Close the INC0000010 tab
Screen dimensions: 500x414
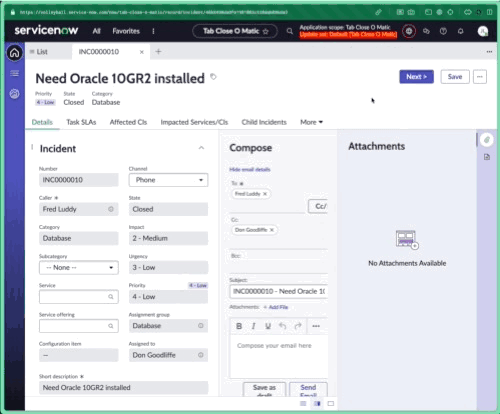(142, 52)
